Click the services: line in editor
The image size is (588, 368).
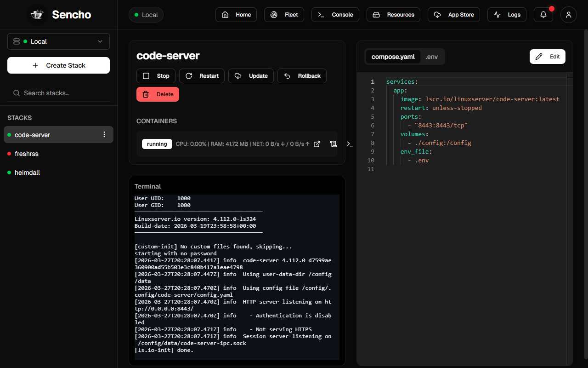402,82
